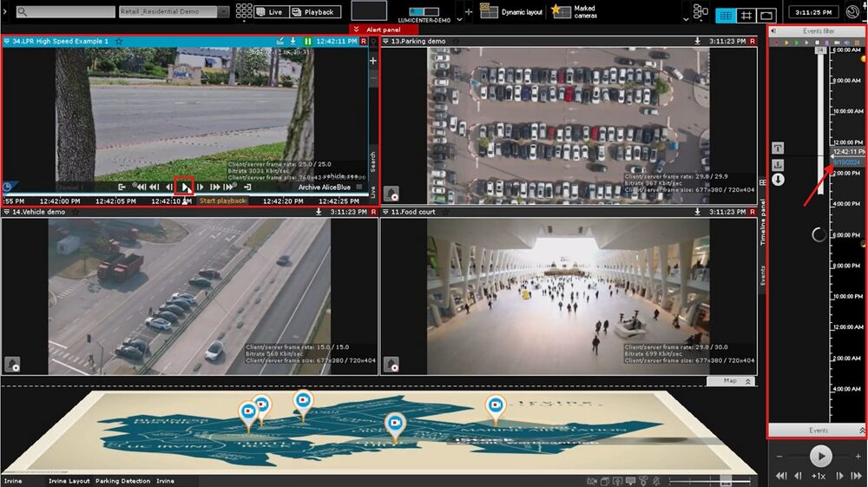Collapse the Map panel

click(x=748, y=381)
